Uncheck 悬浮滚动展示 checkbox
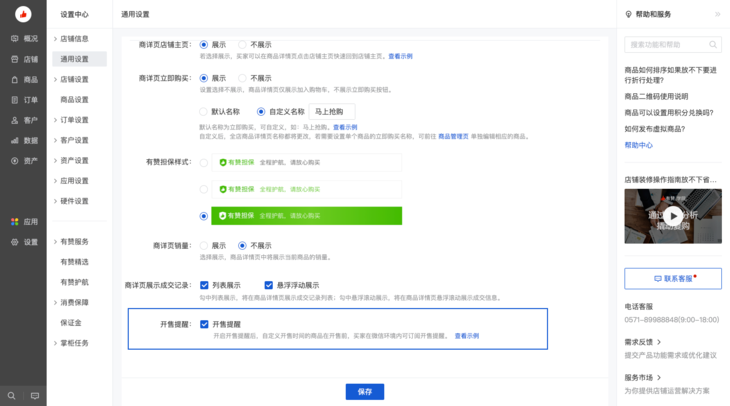Viewport: 730px width, 406px height. [269, 285]
